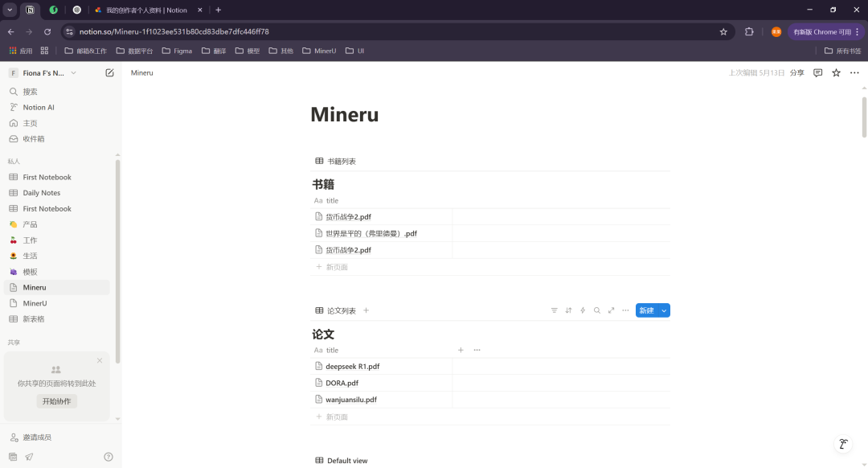The height and width of the screenshot is (468, 868).
Task: Add a property with plus in 论文 table header
Action: click(x=461, y=350)
